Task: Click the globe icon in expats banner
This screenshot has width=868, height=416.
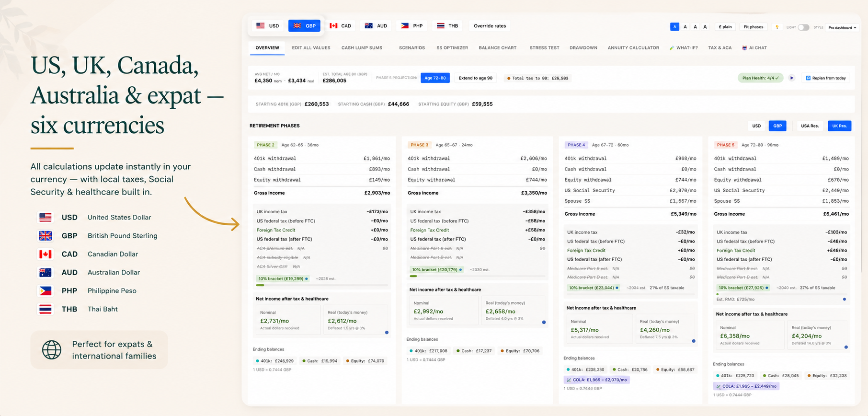Action: [x=52, y=350]
